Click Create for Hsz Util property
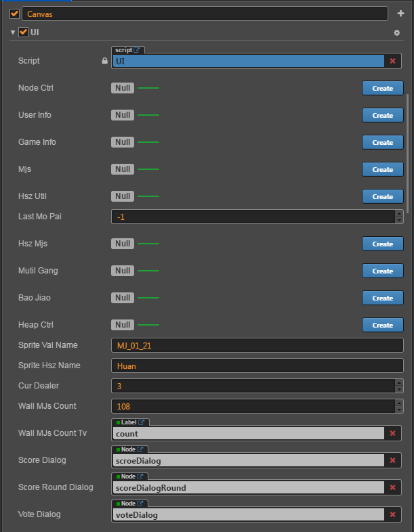 pos(383,196)
